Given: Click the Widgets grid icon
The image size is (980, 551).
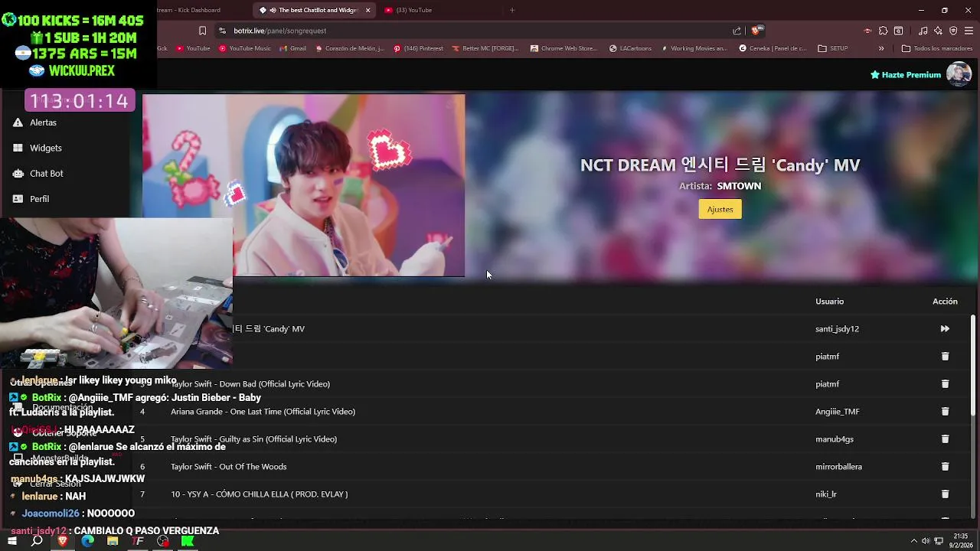Looking at the screenshot, I should pyautogui.click(x=18, y=148).
